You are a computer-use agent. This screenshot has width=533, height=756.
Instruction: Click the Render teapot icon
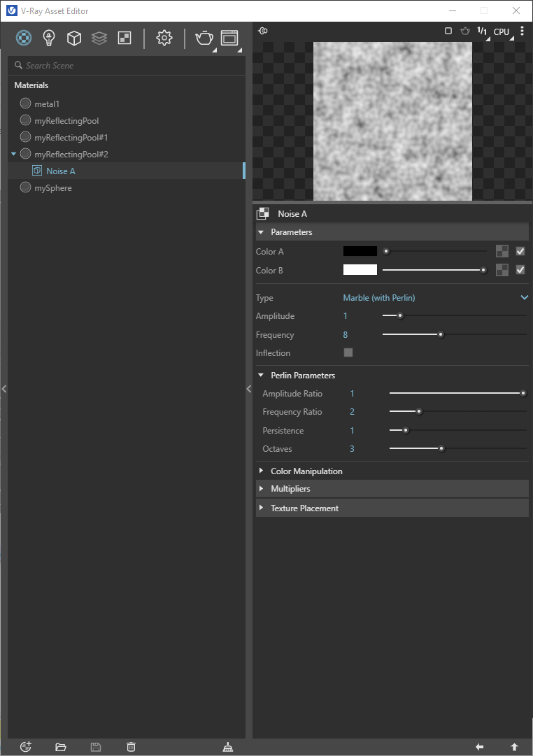[x=204, y=38]
